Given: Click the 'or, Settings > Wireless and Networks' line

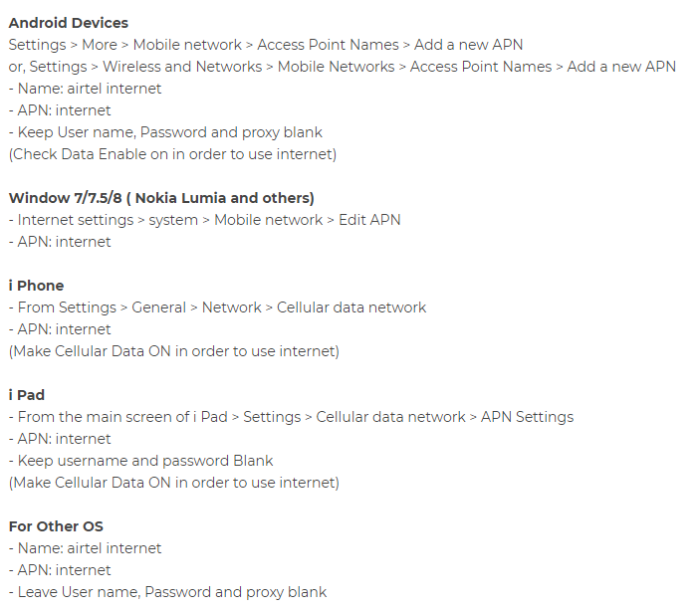Looking at the screenshot, I should 342,67.
